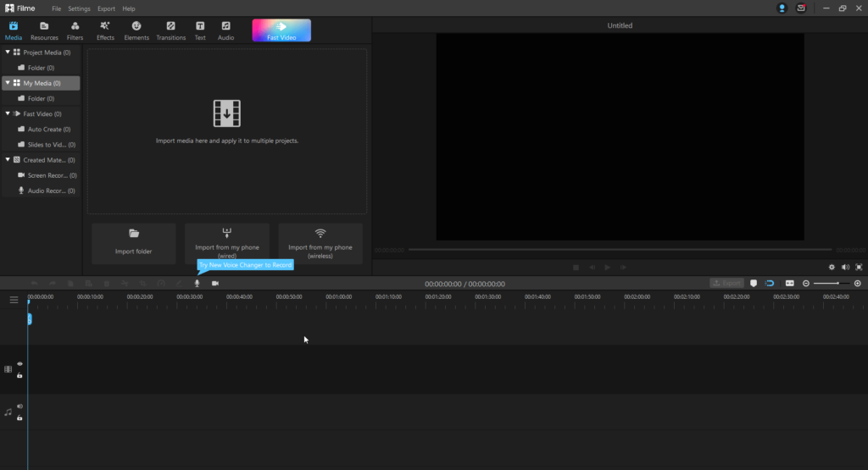Open the Help menu
Screen dimensions: 868x470
coord(129,8)
